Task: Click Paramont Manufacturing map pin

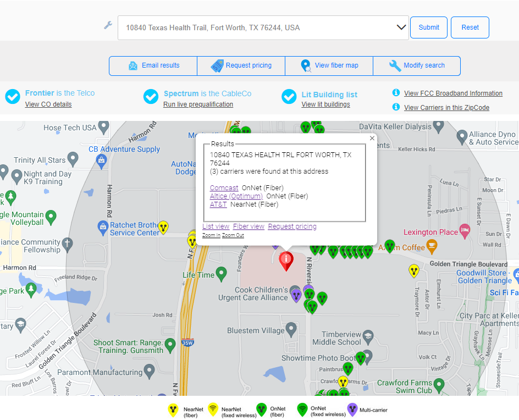Action: pyautogui.click(x=150, y=371)
